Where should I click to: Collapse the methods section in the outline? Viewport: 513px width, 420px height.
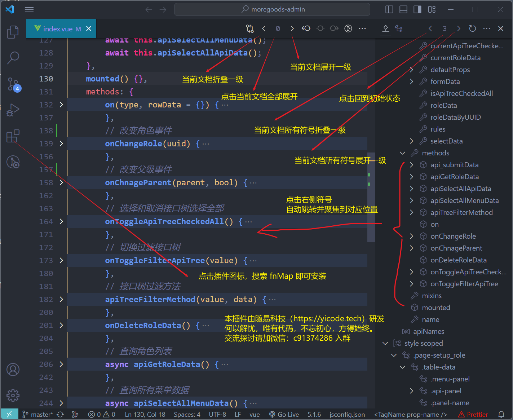[x=402, y=153]
